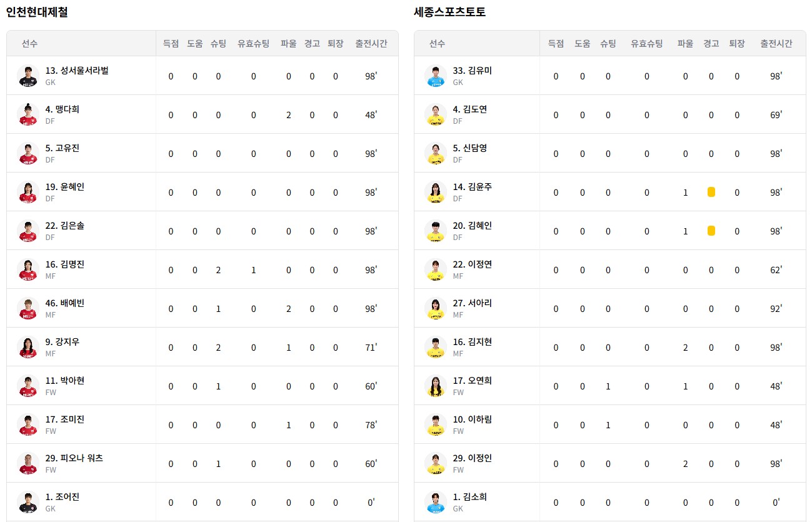
Task: Click the name 33. 김유미
Action: tap(473, 71)
